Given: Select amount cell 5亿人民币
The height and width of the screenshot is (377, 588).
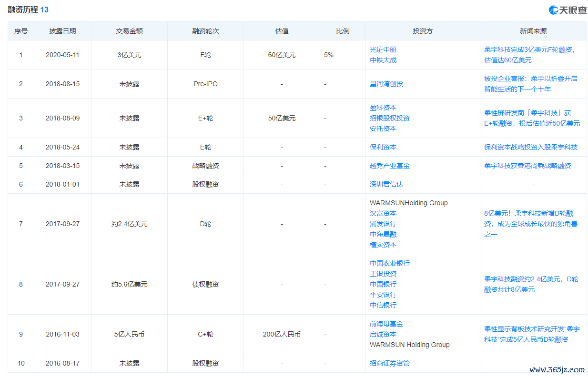Looking at the screenshot, I should coord(129,334).
